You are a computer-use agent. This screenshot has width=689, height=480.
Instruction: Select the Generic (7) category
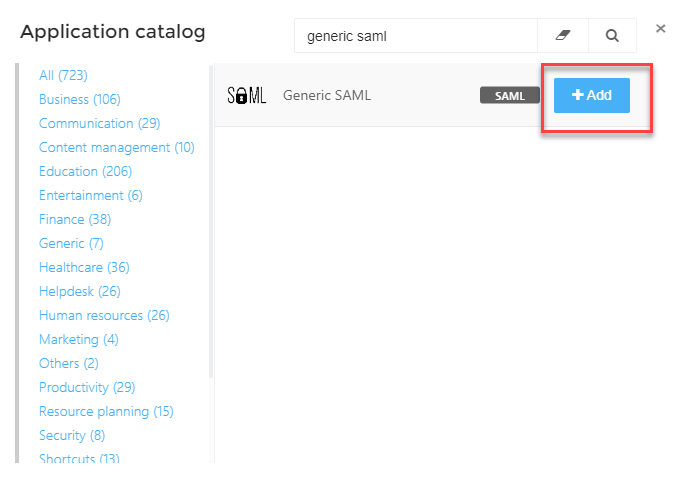click(x=71, y=244)
